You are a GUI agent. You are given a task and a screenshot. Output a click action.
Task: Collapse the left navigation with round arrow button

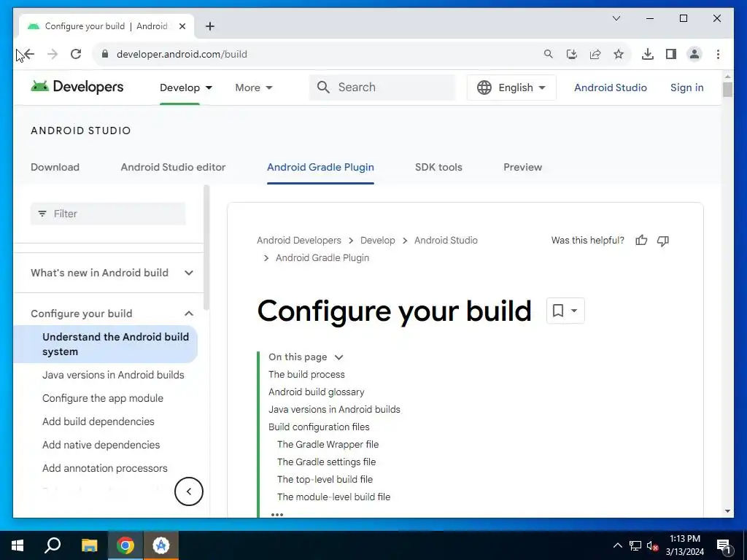189,491
